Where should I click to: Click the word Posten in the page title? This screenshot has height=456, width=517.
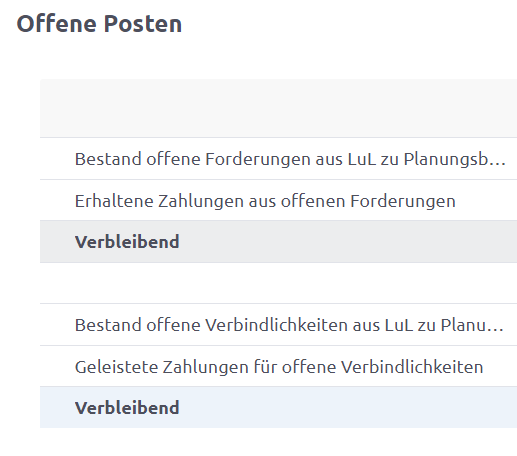[143, 24]
